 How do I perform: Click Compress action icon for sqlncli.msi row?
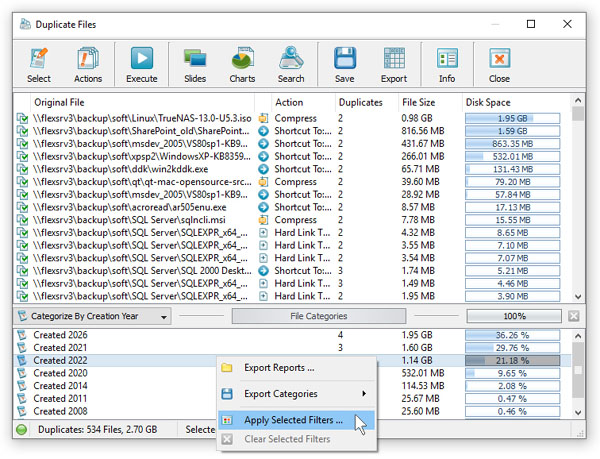coord(263,220)
